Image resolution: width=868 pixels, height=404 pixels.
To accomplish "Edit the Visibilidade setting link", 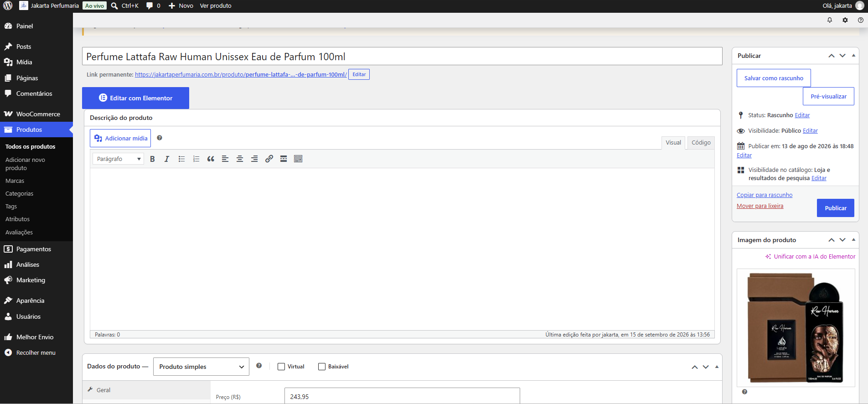I will pos(810,131).
